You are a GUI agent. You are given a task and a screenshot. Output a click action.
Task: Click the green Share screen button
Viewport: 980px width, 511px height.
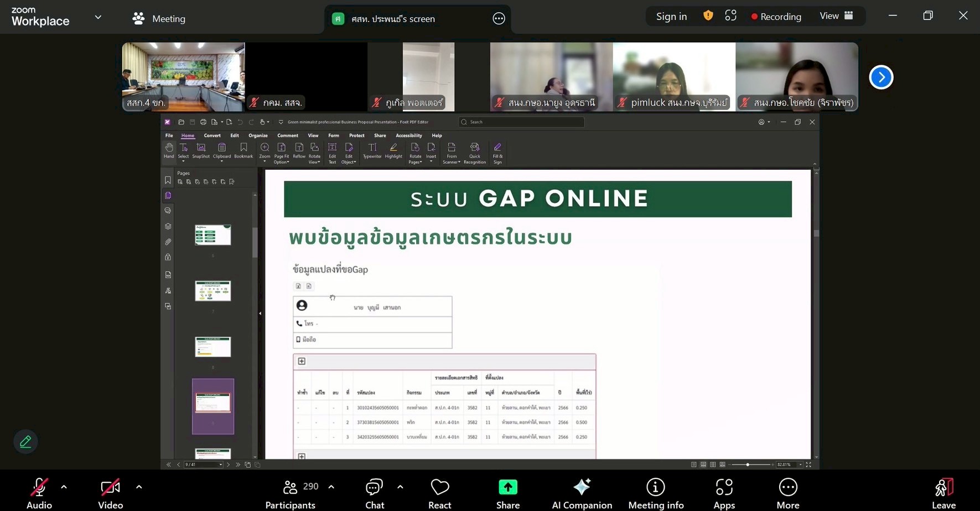[507, 493]
